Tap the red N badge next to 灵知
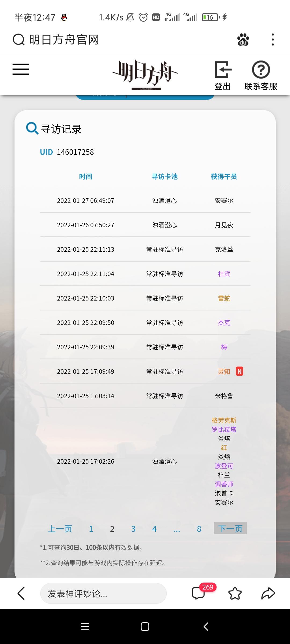 coord(240,371)
